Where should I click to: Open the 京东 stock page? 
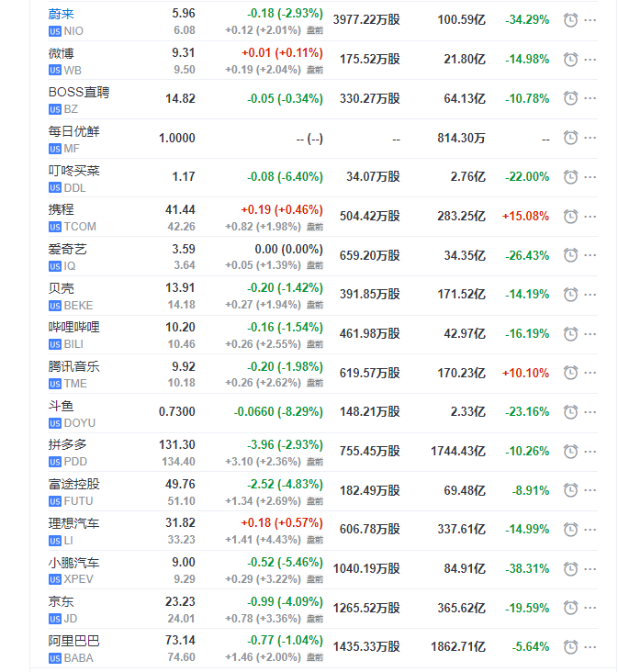coord(61,601)
